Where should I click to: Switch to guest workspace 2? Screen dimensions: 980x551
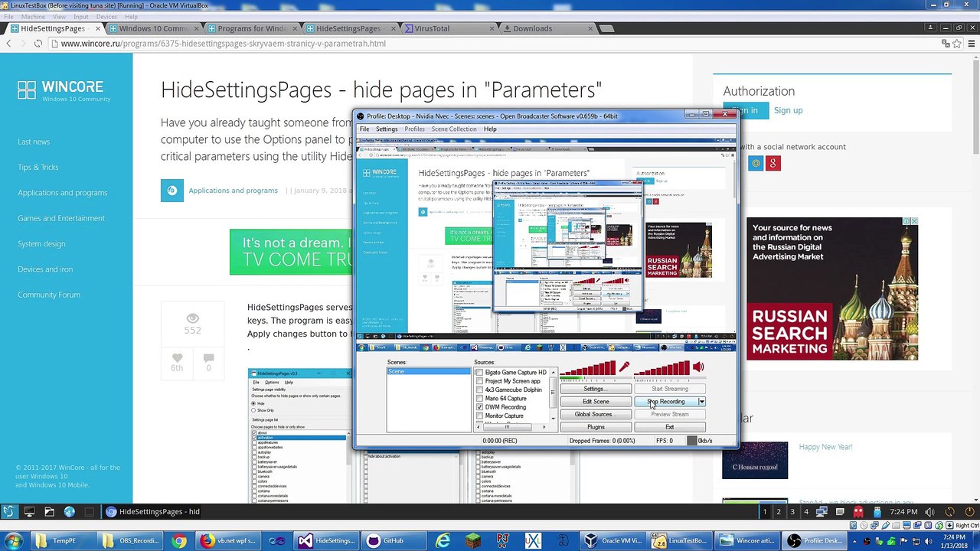779,511
